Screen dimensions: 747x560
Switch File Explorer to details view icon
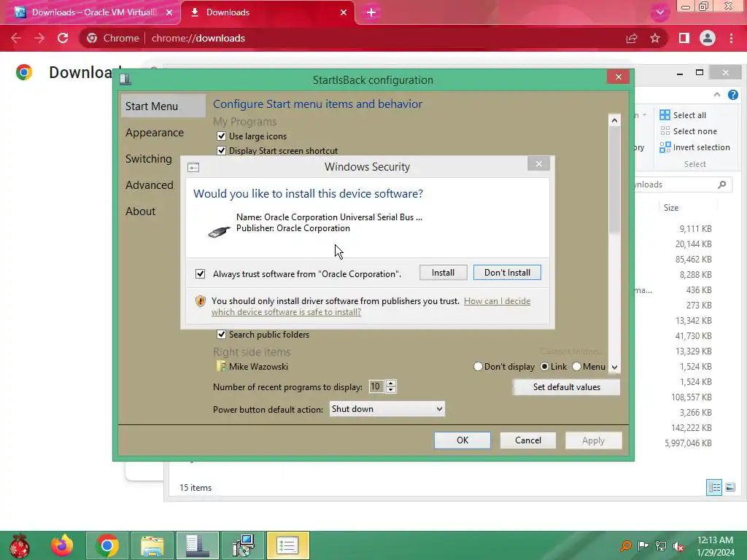(x=714, y=487)
